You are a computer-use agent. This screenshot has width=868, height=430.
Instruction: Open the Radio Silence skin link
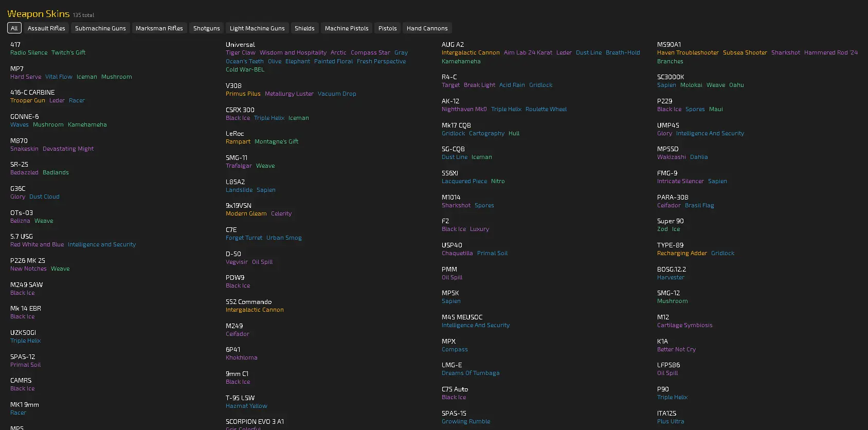29,52
